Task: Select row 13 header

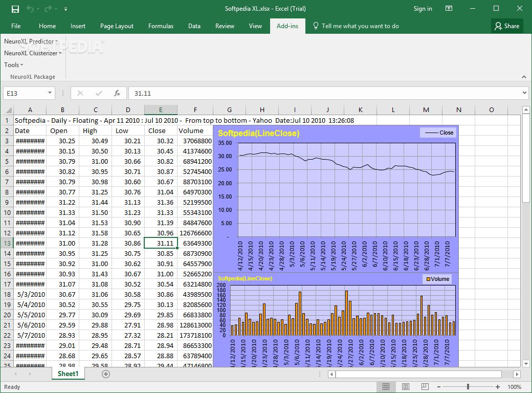Action: pos(7,244)
